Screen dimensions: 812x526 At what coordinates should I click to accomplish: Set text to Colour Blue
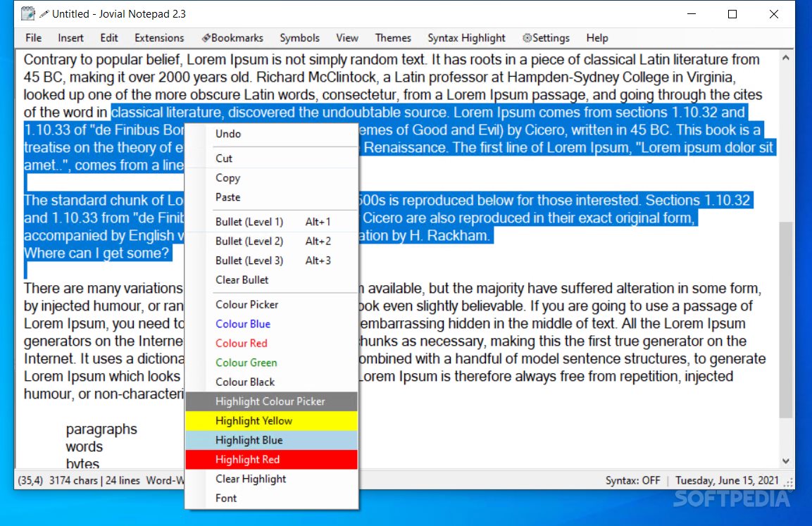point(271,324)
